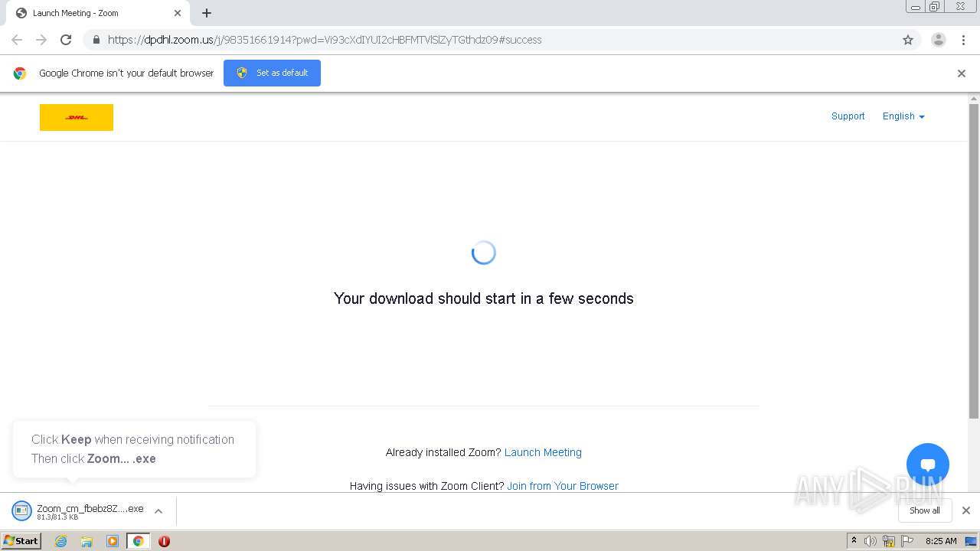This screenshot has width=980, height=551.
Task: Click the browser forward arrow
Action: point(41,40)
